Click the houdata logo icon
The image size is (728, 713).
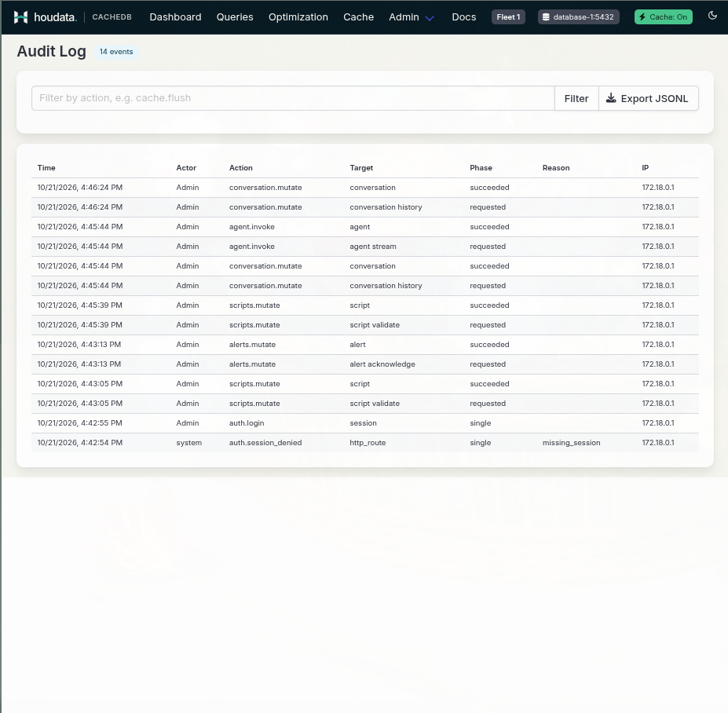pos(20,17)
